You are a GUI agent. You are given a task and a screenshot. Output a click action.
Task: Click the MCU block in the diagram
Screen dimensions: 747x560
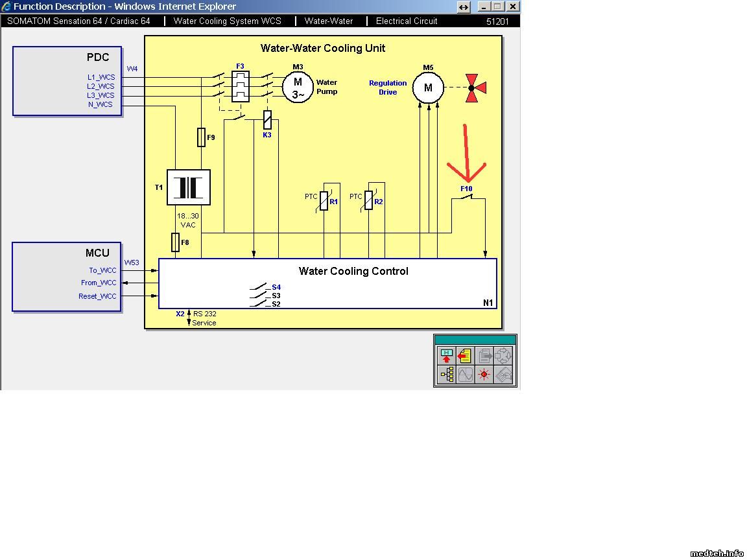(x=67, y=277)
